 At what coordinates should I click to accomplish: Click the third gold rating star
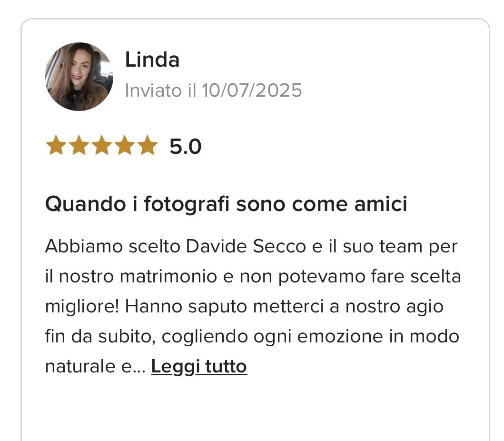point(101,145)
